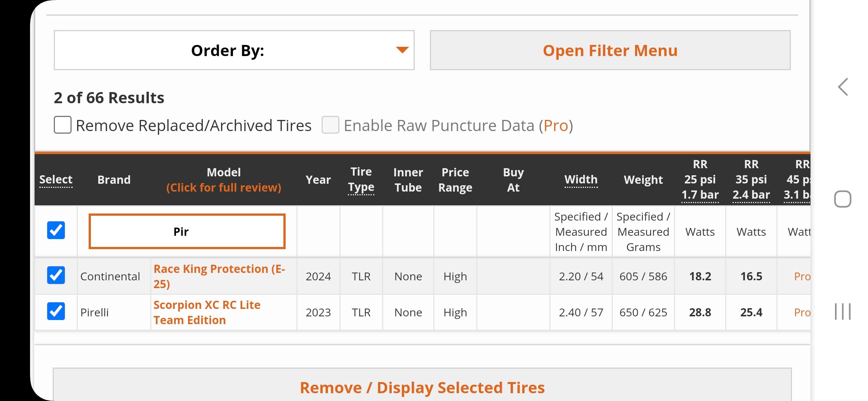Click Open Filter Menu button
The image size is (868, 401).
610,50
